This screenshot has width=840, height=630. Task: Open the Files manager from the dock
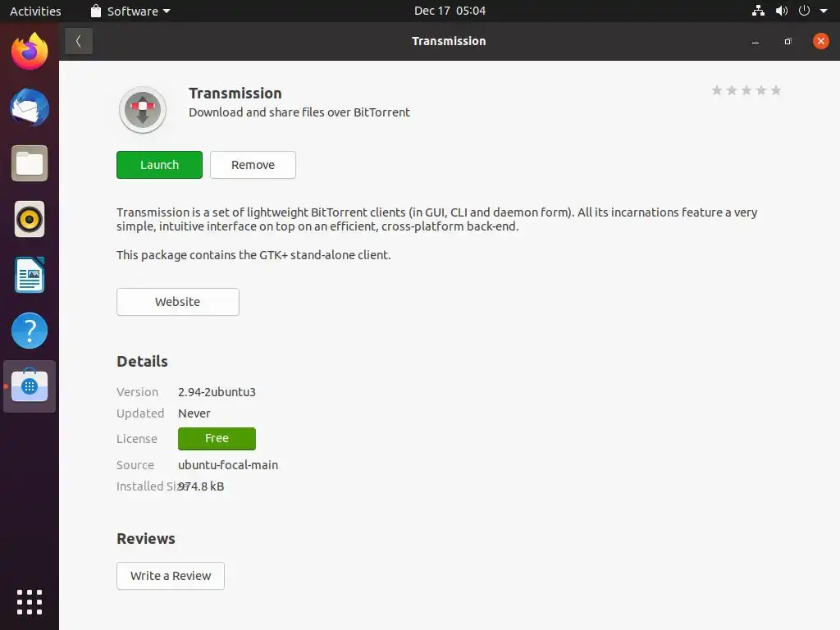tap(30, 163)
